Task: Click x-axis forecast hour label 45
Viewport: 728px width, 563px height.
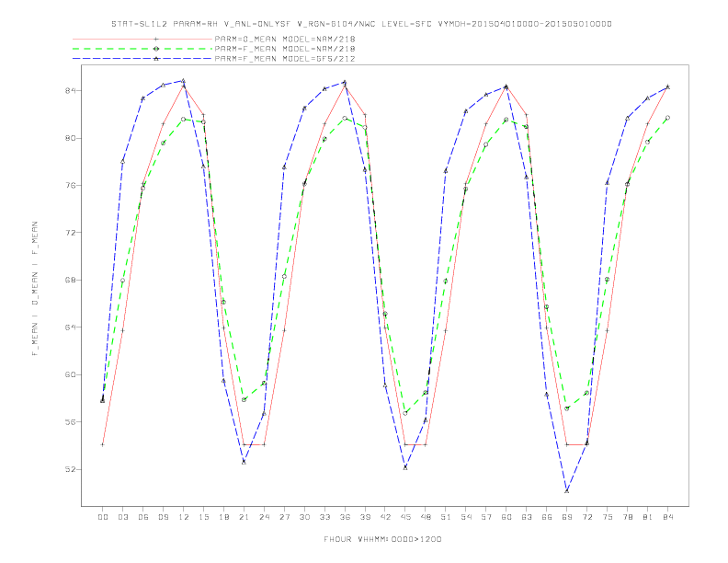Action: tap(405, 517)
